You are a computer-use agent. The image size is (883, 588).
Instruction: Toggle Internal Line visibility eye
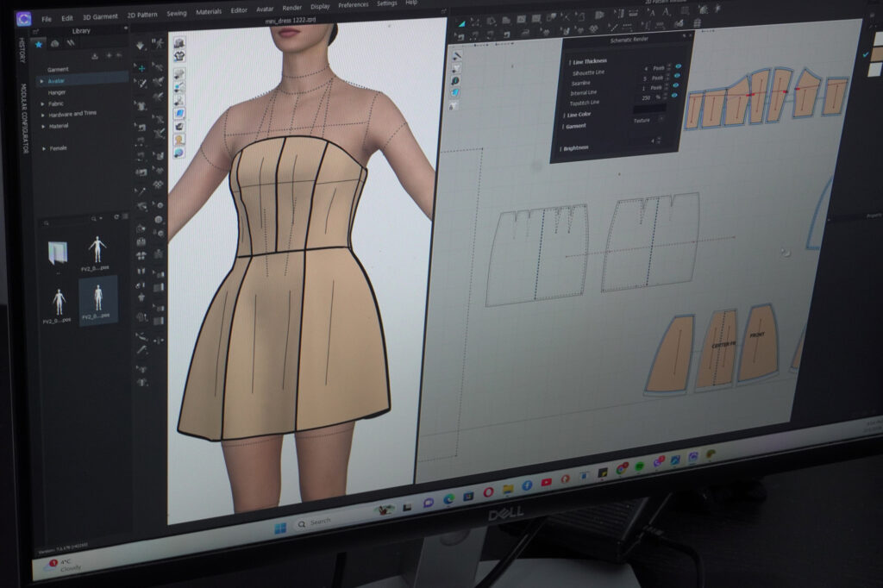(x=676, y=85)
